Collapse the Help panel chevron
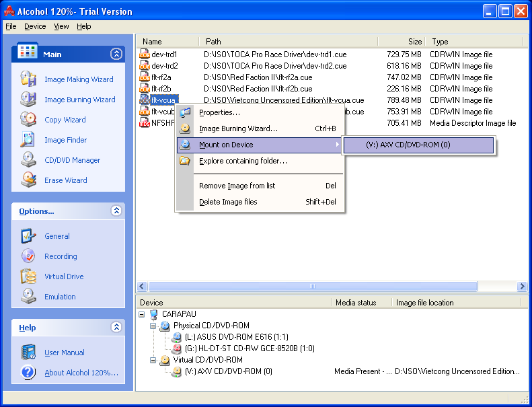The width and height of the screenshot is (532, 407). 116,327
